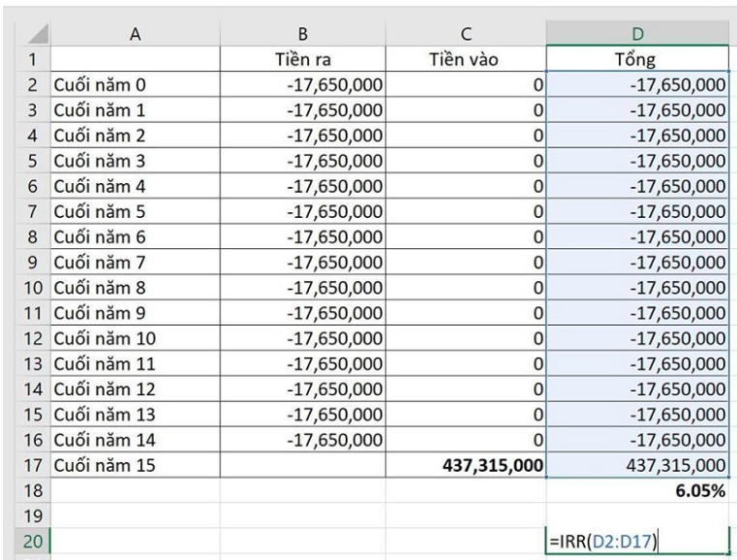This screenshot has width=737, height=560.
Task: Select column C header
Action: [x=466, y=34]
